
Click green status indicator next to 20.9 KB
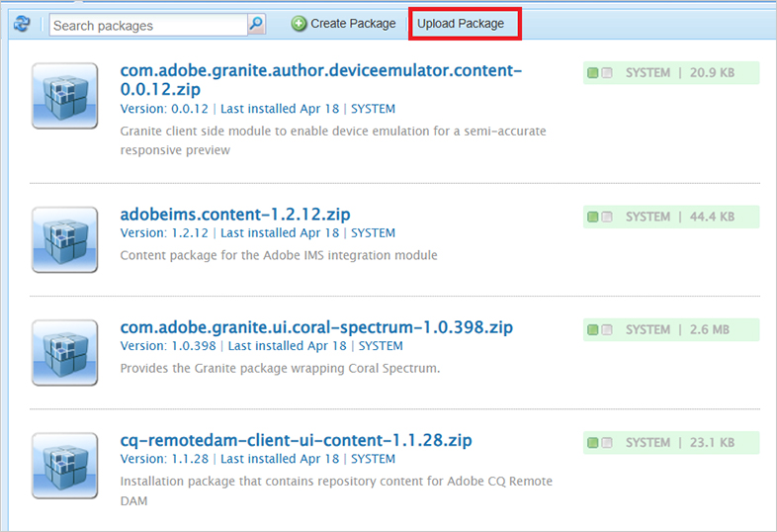pyautogui.click(x=593, y=73)
